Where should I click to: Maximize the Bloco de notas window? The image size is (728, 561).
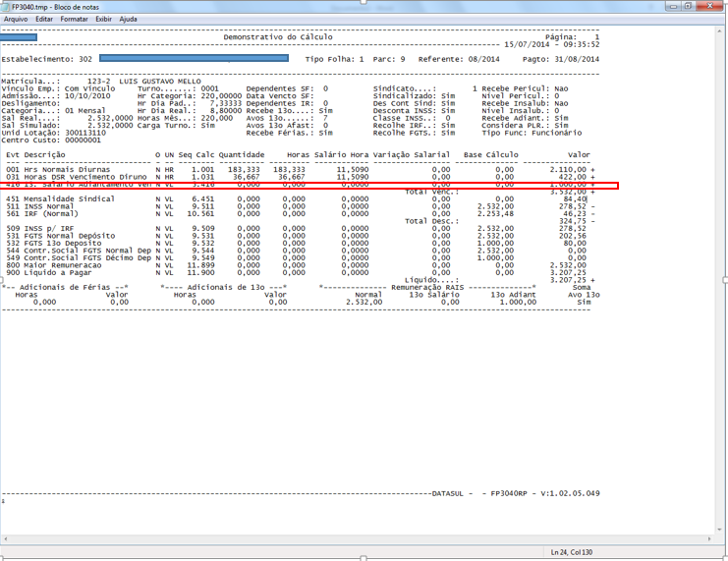coord(688,6)
